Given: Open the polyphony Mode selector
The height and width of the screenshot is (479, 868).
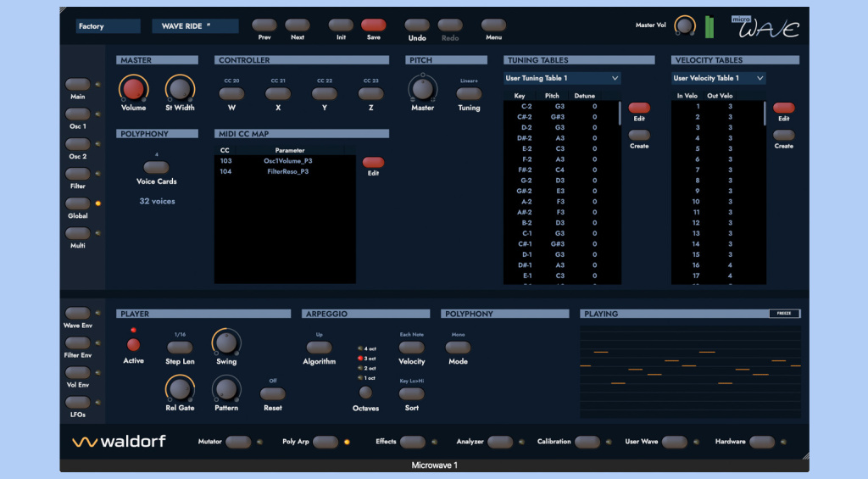Looking at the screenshot, I should (458, 348).
